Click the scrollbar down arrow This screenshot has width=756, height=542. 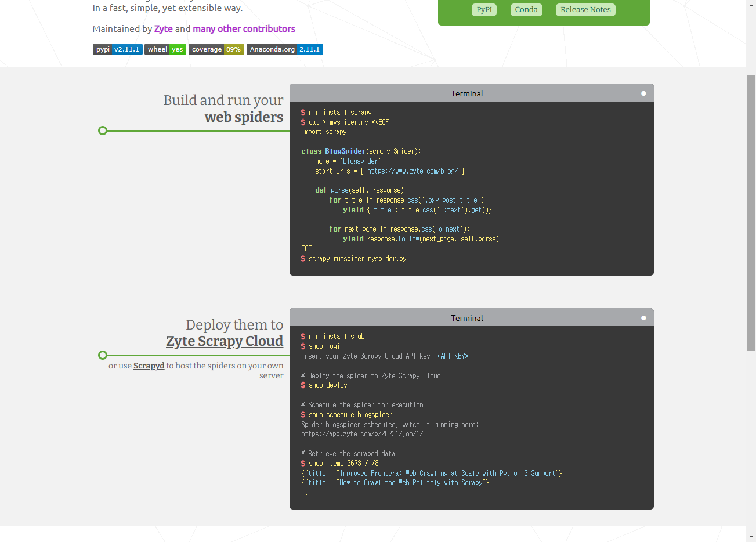click(x=751, y=537)
